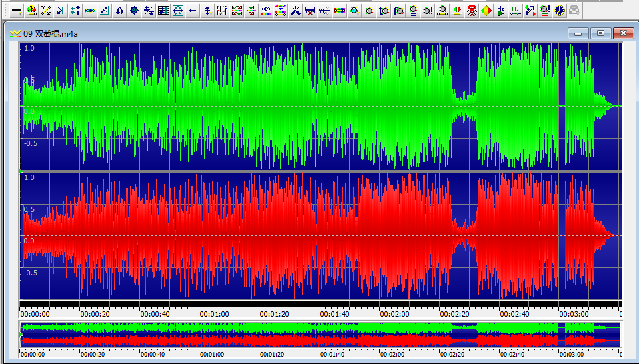
Task: Click 00:01:40 on the main time ruler
Action: pos(334,314)
